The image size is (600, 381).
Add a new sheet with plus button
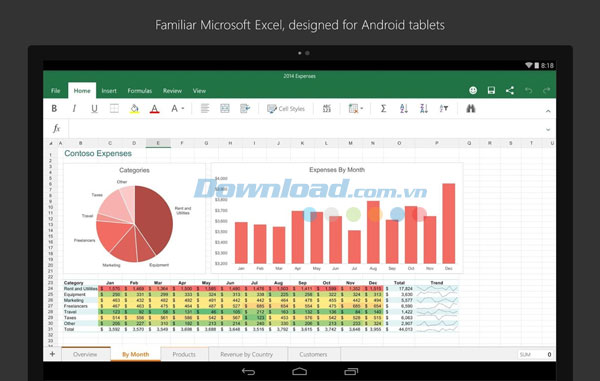pyautogui.click(x=52, y=354)
